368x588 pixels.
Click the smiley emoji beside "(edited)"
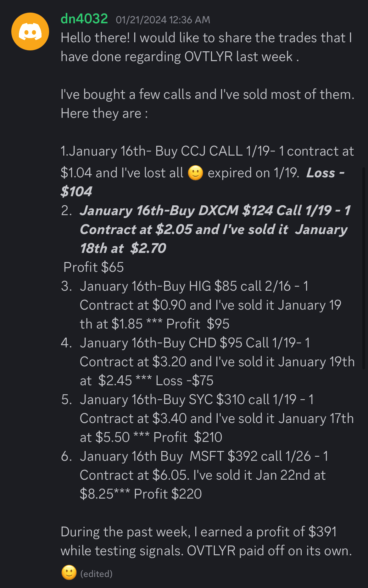(69, 573)
